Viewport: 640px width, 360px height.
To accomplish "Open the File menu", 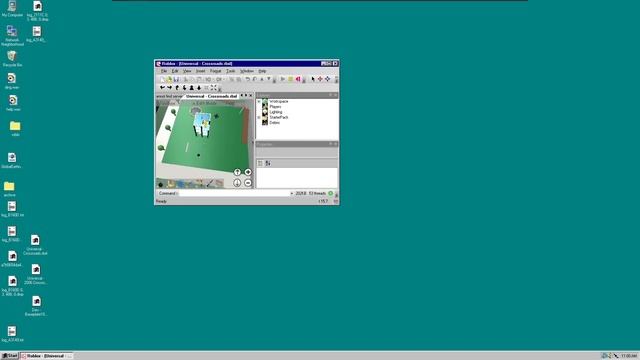I will pyautogui.click(x=164, y=71).
